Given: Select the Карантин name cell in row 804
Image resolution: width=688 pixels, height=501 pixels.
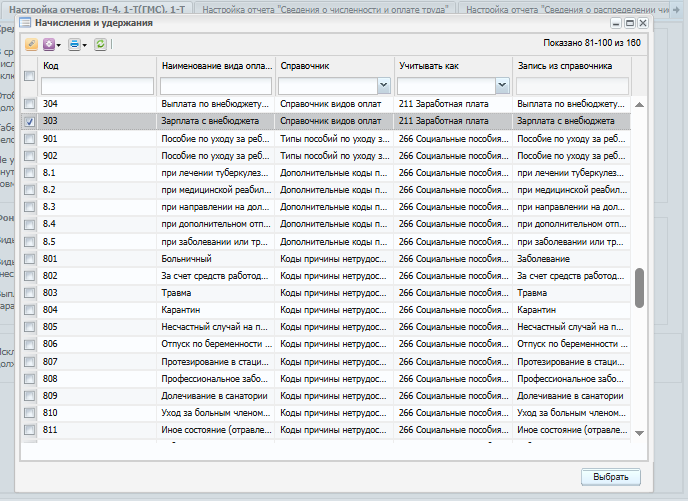Looking at the screenshot, I should point(216,310).
